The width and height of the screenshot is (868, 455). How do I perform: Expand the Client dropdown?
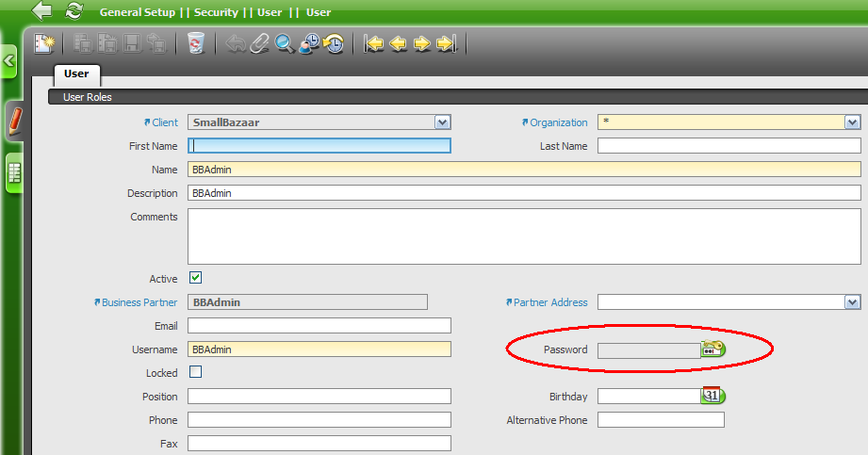[442, 122]
